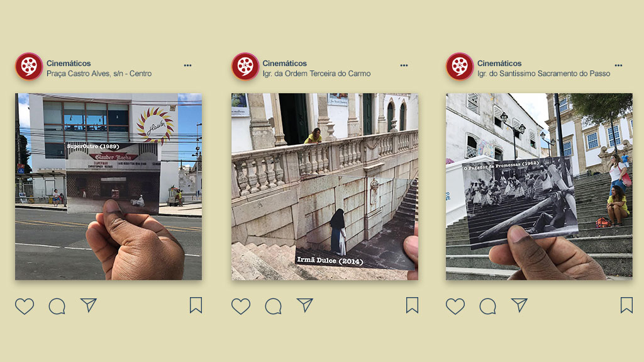The height and width of the screenshot is (362, 644).
Task: Comment on the Santíssimo Sacramento do Passo post
Action: point(487,307)
